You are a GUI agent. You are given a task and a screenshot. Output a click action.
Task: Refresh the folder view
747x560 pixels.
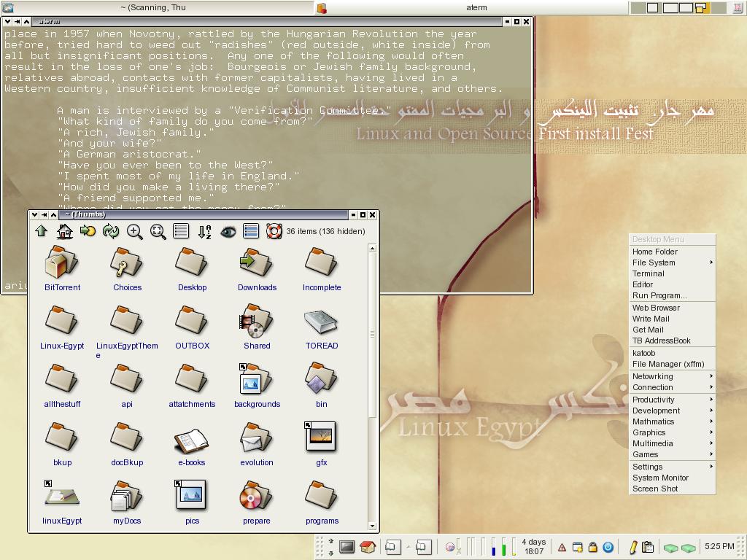109,231
